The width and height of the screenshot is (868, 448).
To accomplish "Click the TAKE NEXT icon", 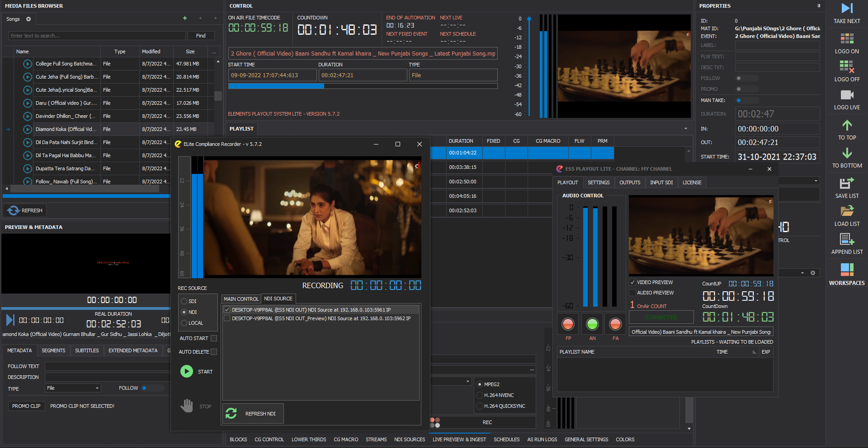I will click(847, 8).
